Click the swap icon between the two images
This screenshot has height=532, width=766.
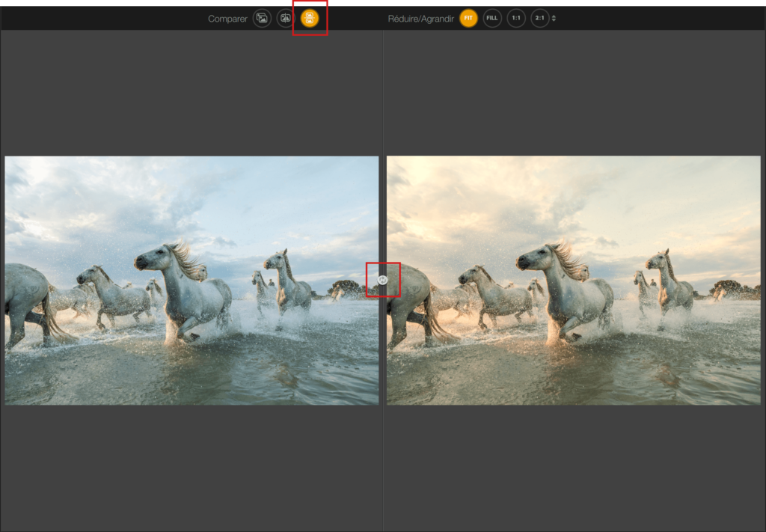[382, 280]
